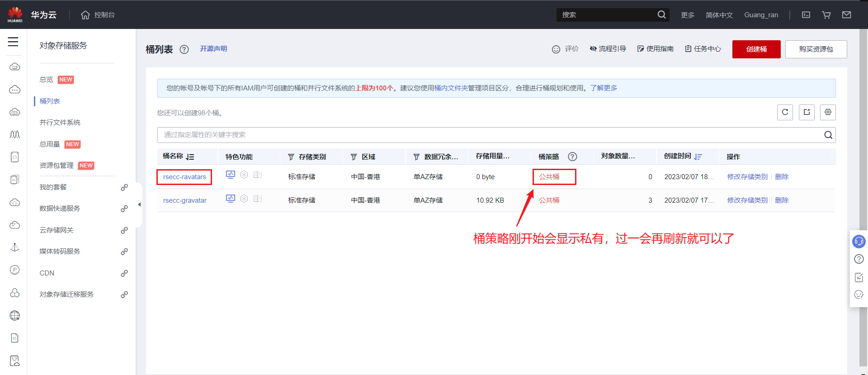Sort buckets by creation time
The width and height of the screenshot is (868, 375).
[698, 157]
